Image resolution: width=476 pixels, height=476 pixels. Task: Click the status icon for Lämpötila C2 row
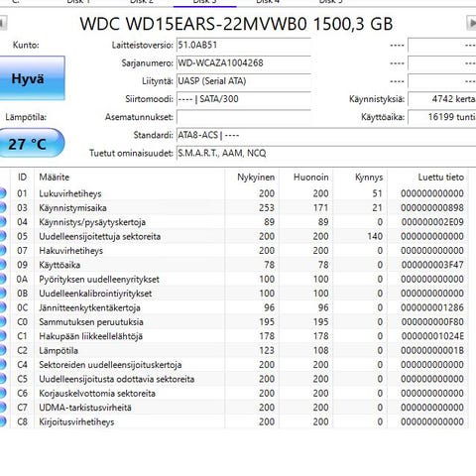pyautogui.click(x=3, y=350)
